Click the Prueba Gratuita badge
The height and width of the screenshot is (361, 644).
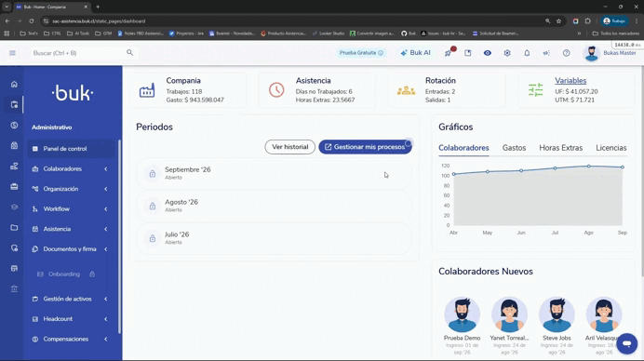[361, 53]
